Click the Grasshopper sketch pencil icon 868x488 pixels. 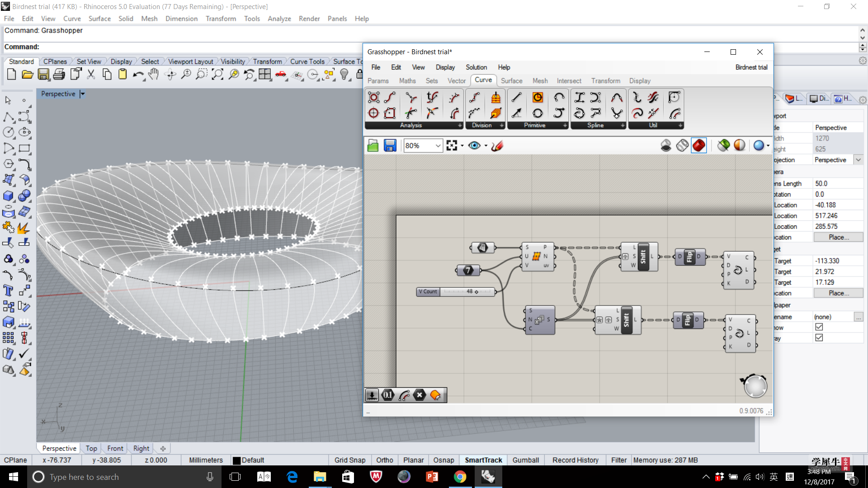tap(497, 145)
